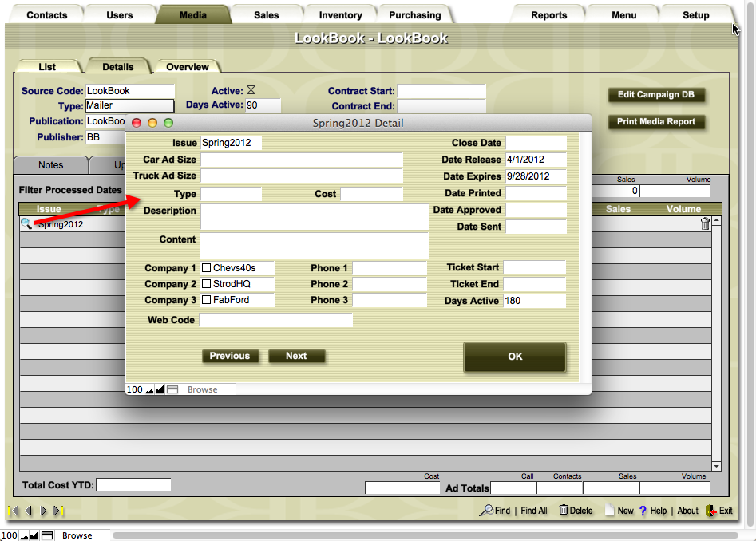Viewport: 756px width, 541px height.
Task: Click the Delete trash icon in footer
Action: coord(564,511)
